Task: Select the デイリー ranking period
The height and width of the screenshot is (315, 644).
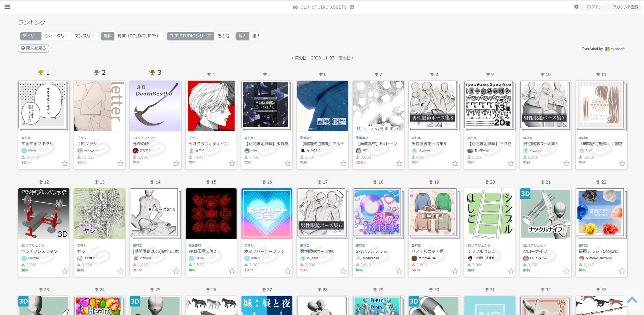Action: (31, 36)
